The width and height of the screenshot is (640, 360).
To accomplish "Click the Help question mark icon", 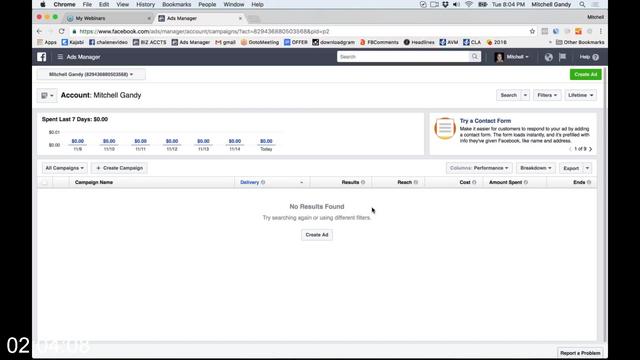I will point(596,57).
